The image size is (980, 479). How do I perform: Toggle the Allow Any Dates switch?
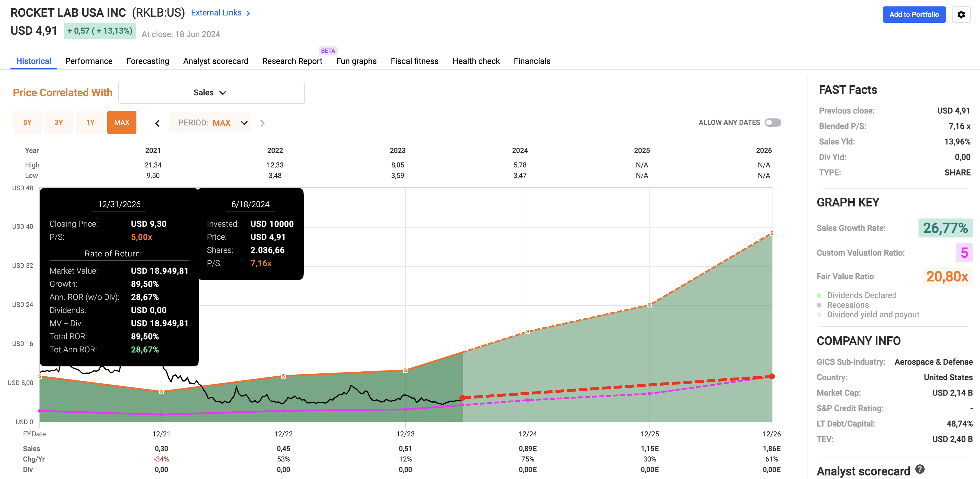773,123
